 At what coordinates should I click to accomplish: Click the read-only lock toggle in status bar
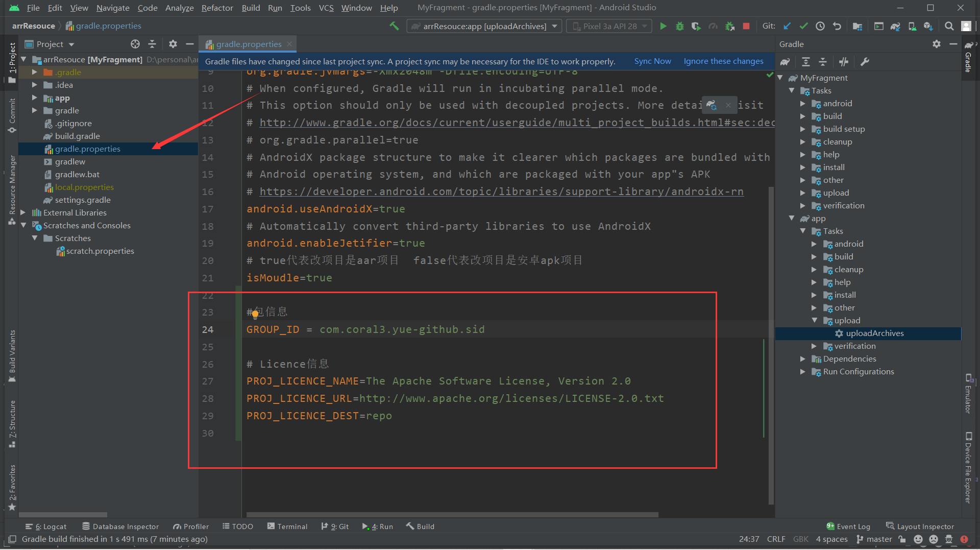902,539
